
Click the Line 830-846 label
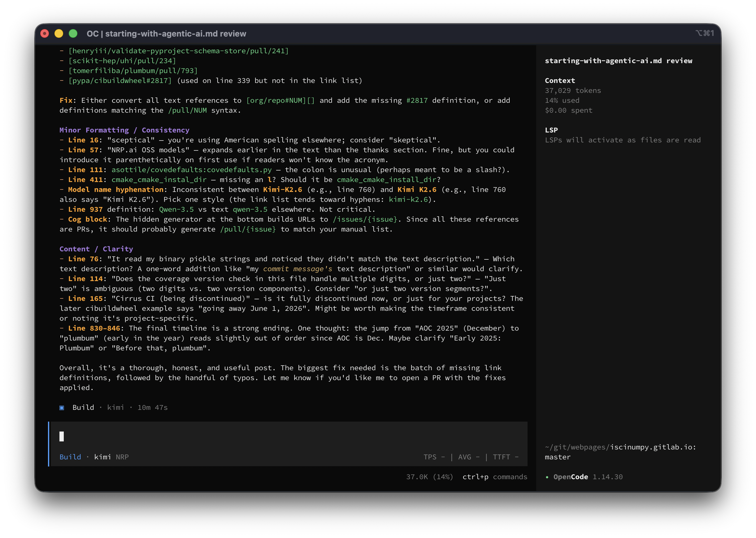(94, 328)
